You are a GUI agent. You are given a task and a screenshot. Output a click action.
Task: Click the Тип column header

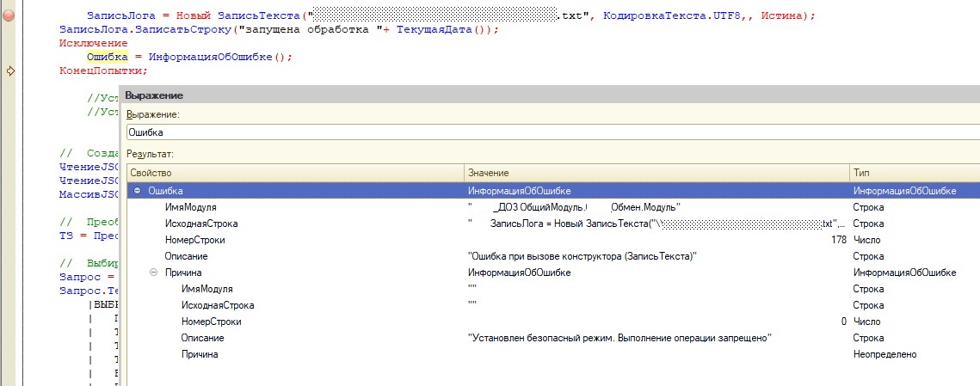coord(915,173)
